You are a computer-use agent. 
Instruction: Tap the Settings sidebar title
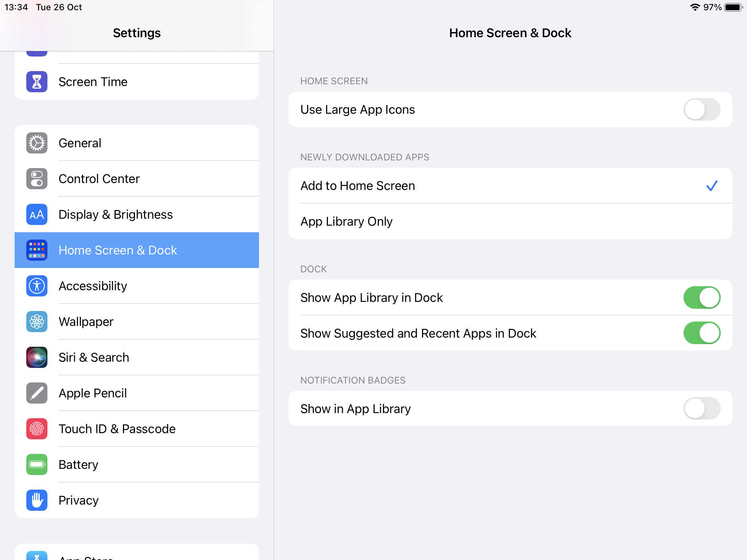137,33
